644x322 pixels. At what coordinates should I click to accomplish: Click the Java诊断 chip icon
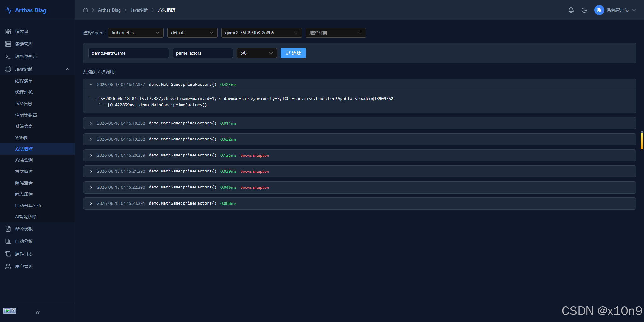point(8,69)
